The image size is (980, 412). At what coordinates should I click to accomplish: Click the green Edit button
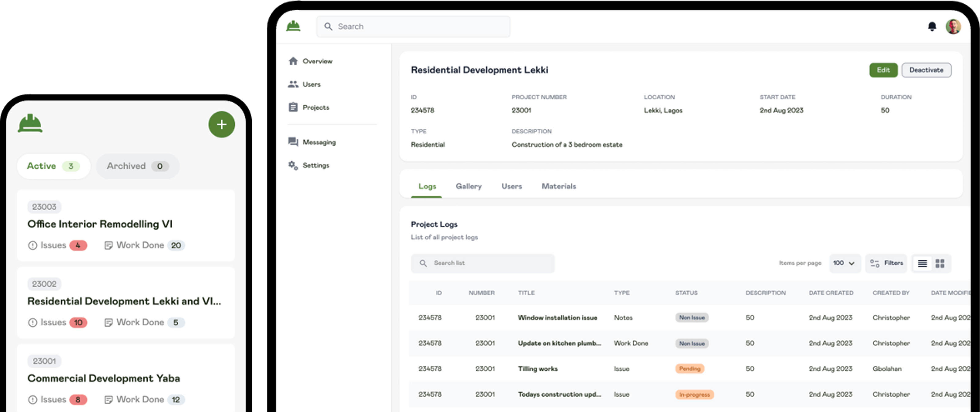(x=883, y=70)
